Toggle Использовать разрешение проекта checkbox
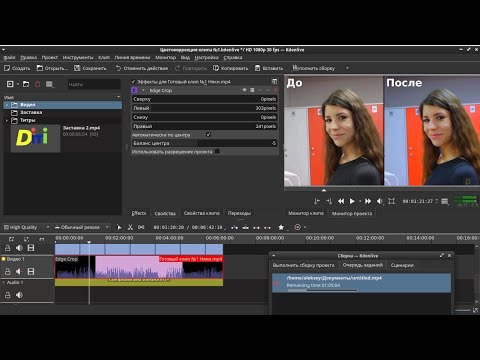This screenshot has width=480, height=360. click(x=217, y=151)
